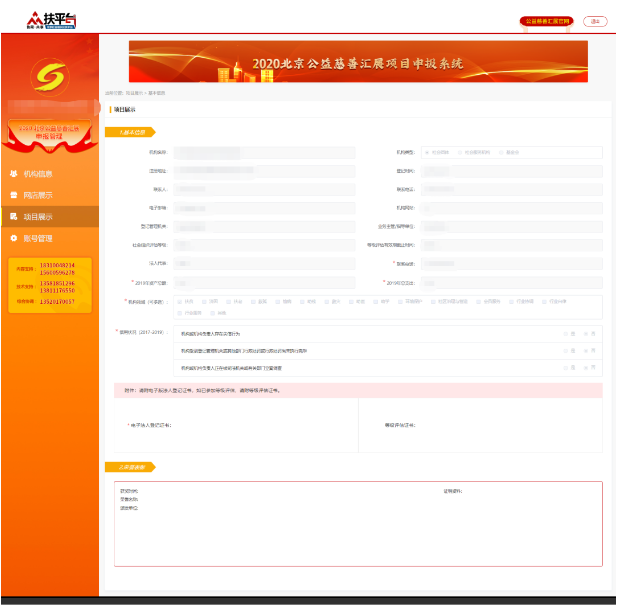Open the 网店展示 sidebar menu
The height and width of the screenshot is (605, 617).
coord(50,195)
